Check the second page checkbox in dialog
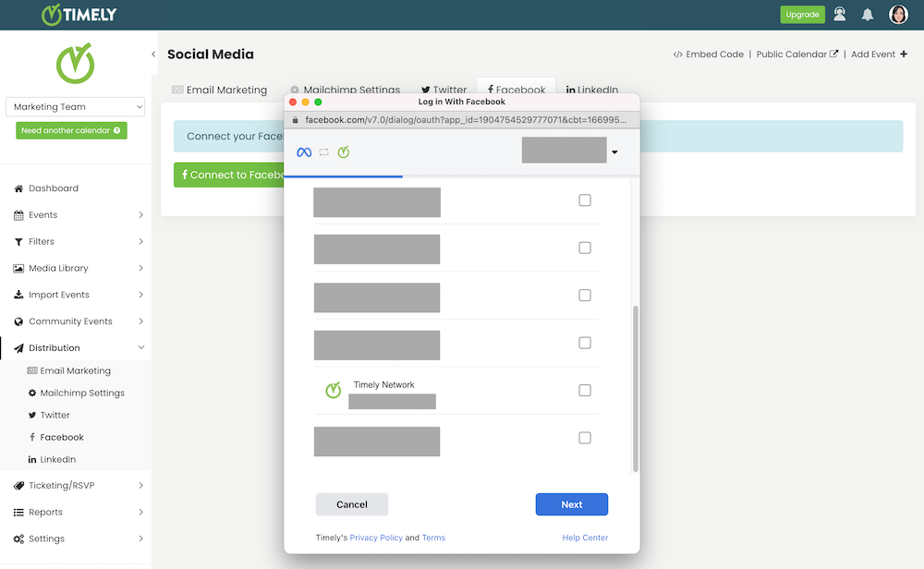 585,248
